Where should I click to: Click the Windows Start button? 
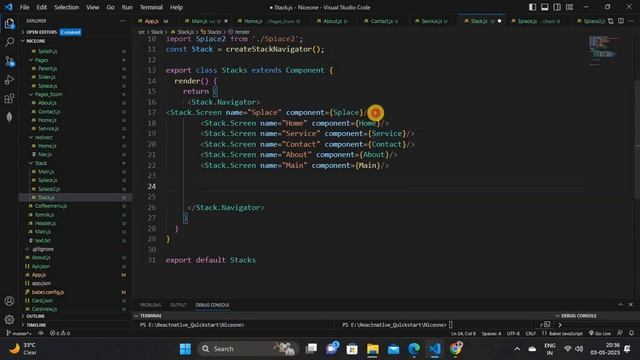[x=185, y=349]
